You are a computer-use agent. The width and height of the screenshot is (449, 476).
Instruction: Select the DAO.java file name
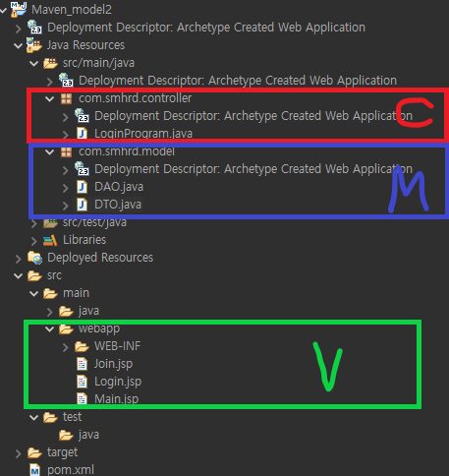pos(119,187)
